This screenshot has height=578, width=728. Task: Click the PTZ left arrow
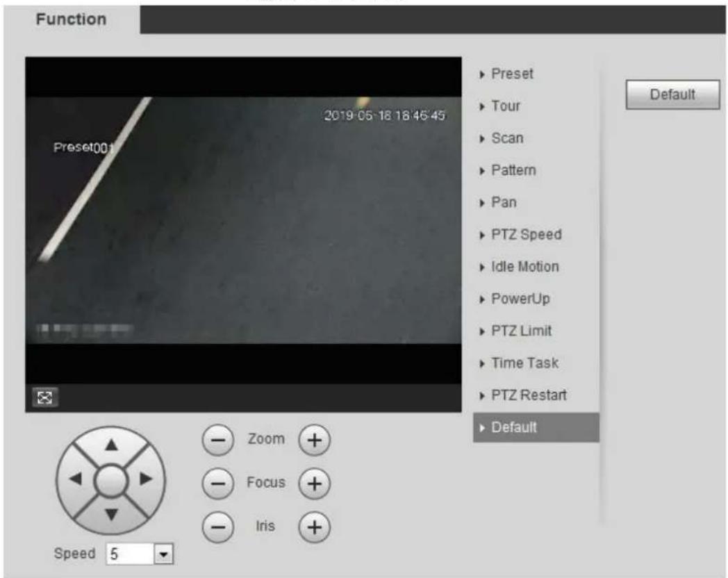(x=75, y=478)
